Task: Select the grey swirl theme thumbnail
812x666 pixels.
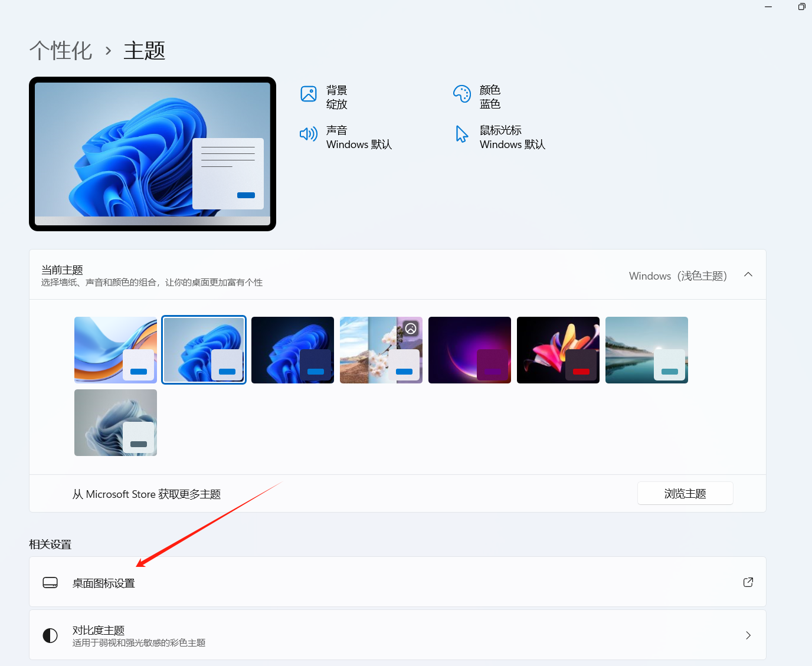Action: [116, 422]
